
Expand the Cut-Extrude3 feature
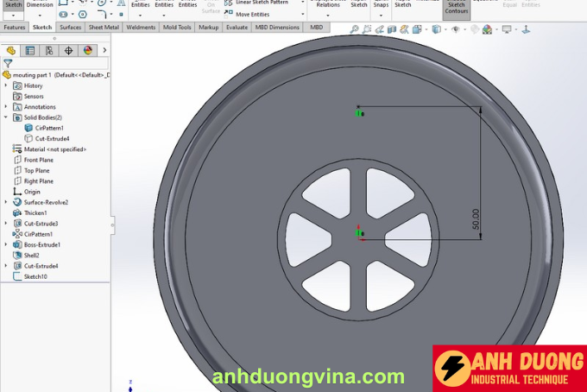[6, 224]
